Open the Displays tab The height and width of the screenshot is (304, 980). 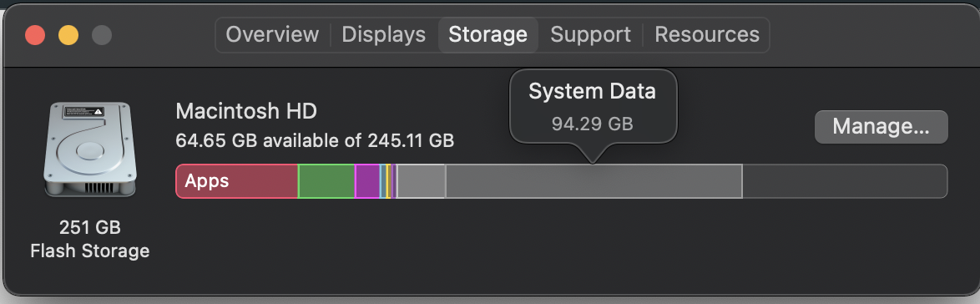click(384, 34)
